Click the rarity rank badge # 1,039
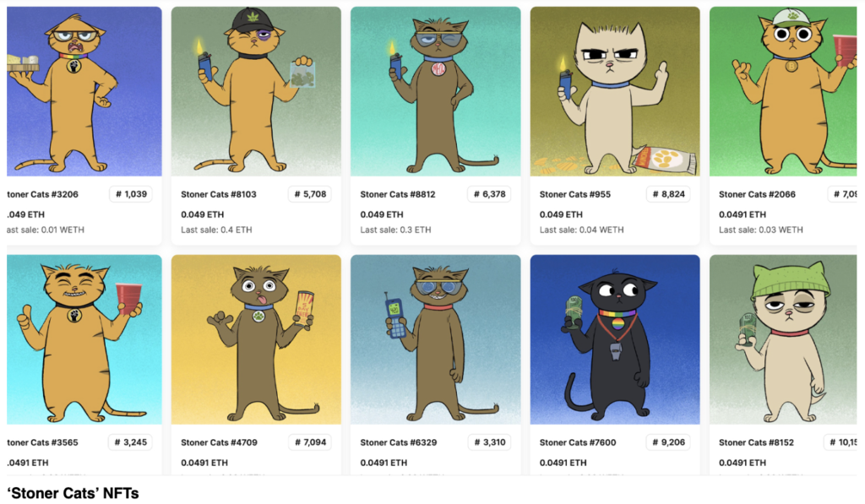Viewport: 865px width, 504px height. 131,194
